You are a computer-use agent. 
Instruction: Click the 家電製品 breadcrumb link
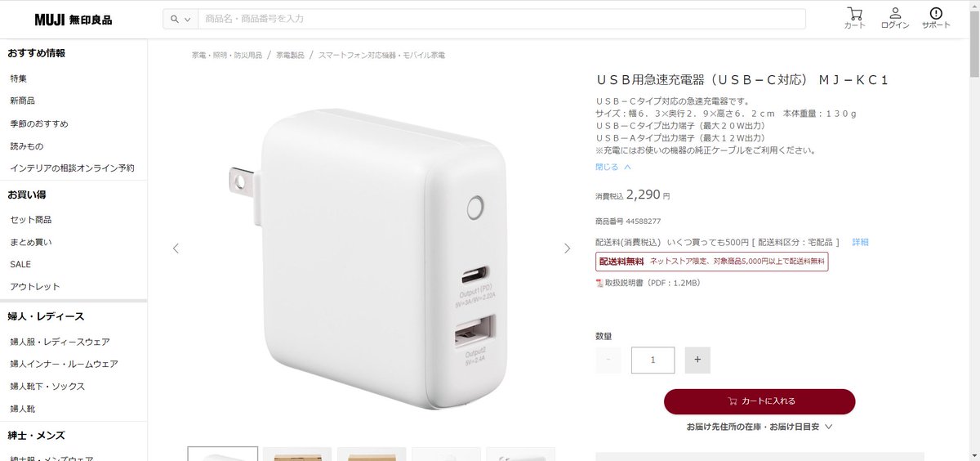(x=290, y=55)
